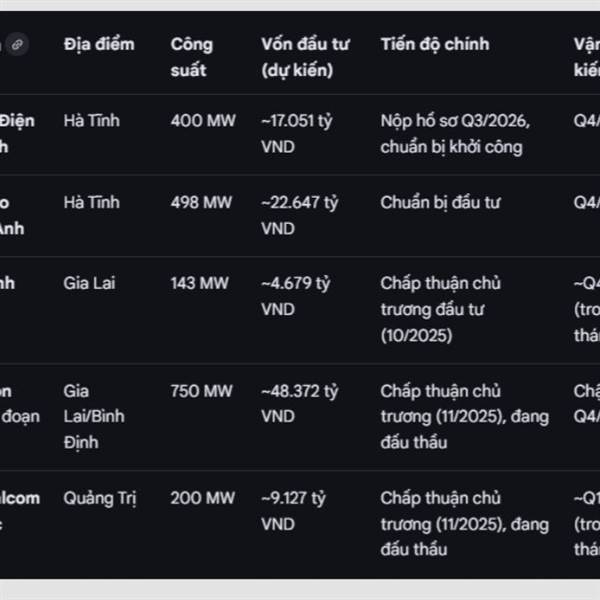The image size is (600, 600).
Task: Select the "Chuẩn bị đầu tư" cell
Action: click(x=441, y=202)
